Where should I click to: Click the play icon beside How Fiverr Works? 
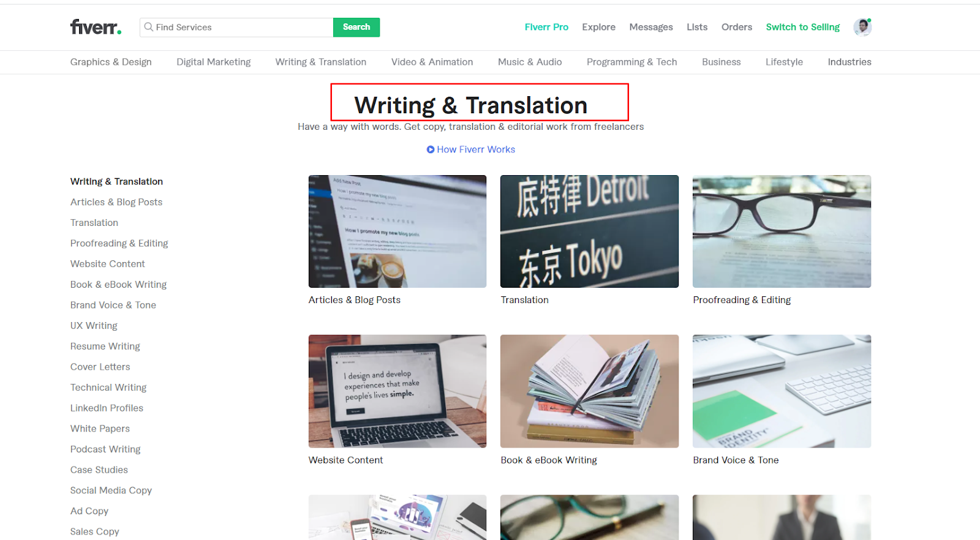pos(431,149)
